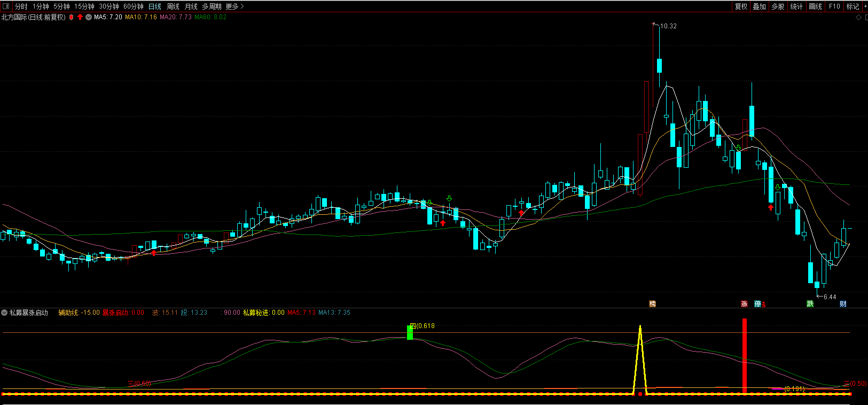The width and height of the screenshot is (868, 405).
Task: Click the 财 event marker on the timeline
Action: pos(843,304)
